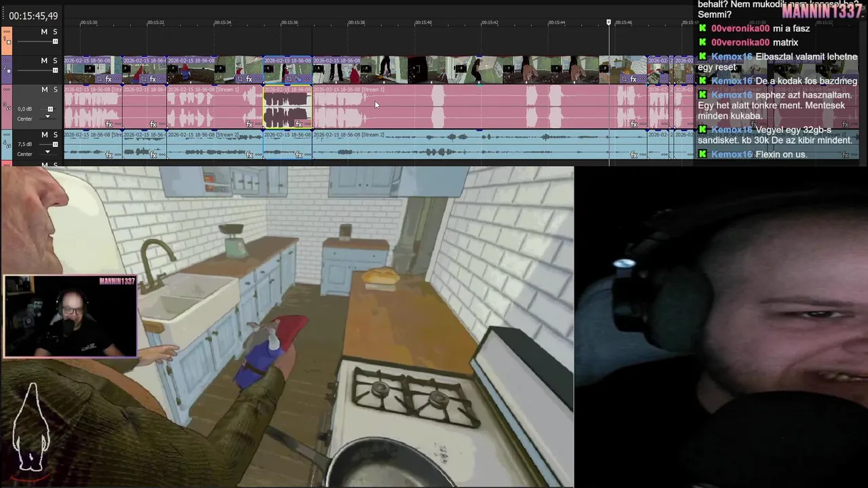Open pan/crop on the second video clip

(x=144, y=79)
